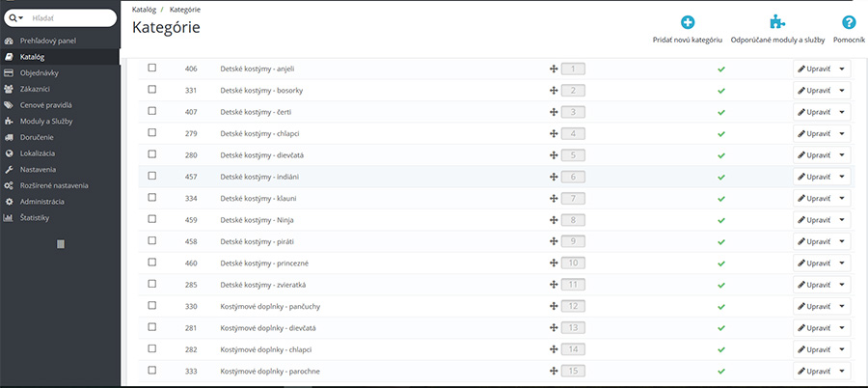Open dropdown arrow beside Upraviť for zvieratká
Viewport: 868px width, 388px height.
click(842, 285)
